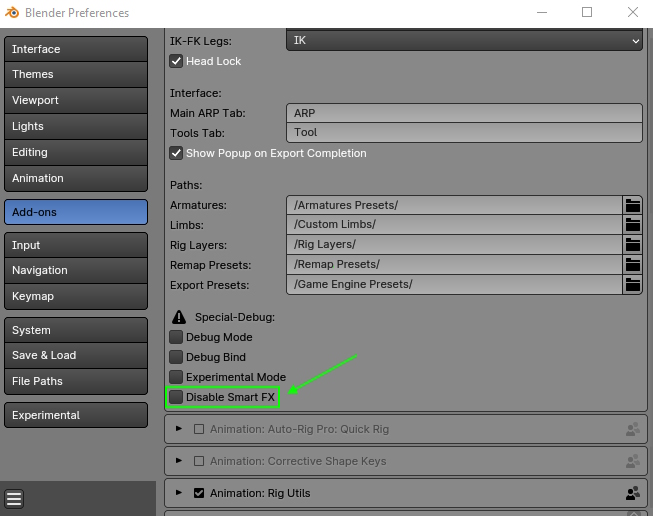
Task: Open the Keymap section
Action: pos(76,297)
